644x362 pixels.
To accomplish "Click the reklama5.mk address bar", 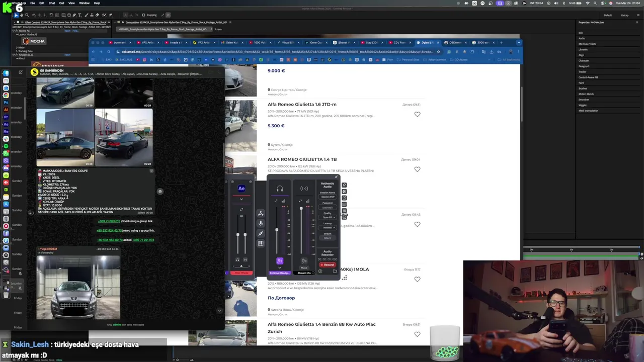I will coord(277,52).
